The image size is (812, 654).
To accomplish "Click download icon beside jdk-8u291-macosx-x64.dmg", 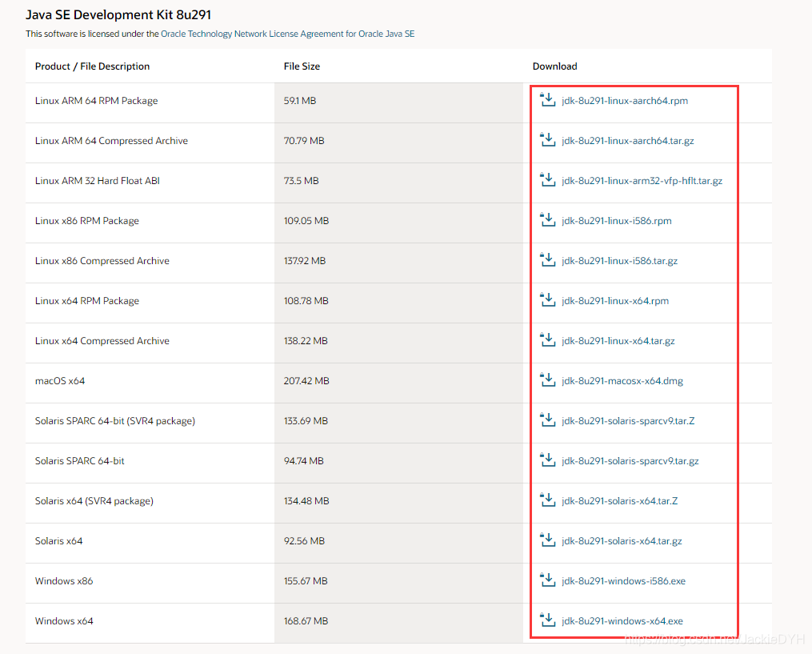I will point(547,379).
